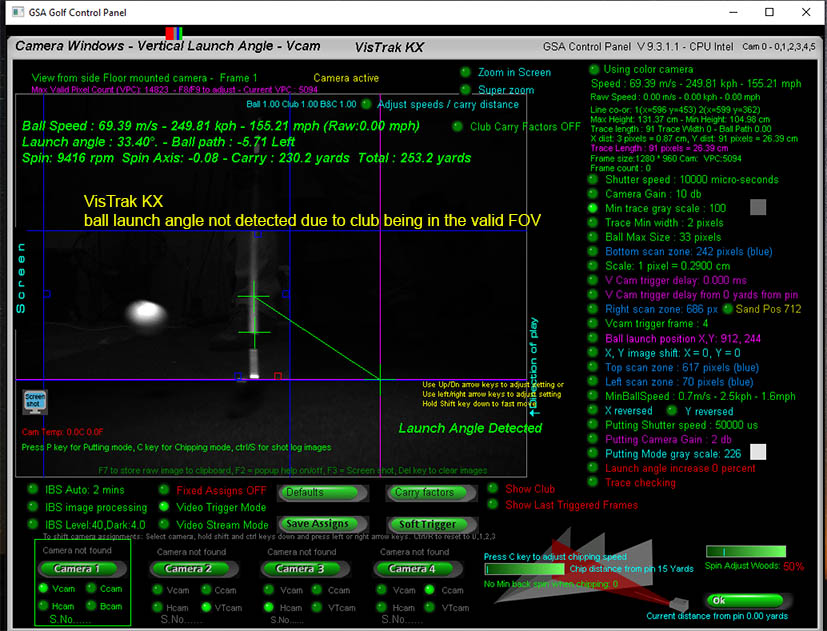Toggle Adjust speeds / carry distance
The height and width of the screenshot is (631, 827).
tap(366, 104)
